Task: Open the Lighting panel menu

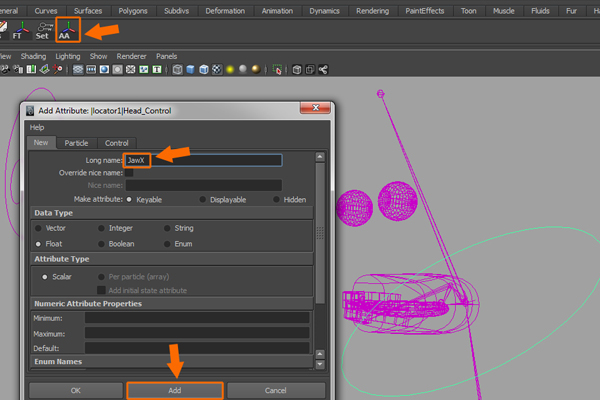Action: 68,56
